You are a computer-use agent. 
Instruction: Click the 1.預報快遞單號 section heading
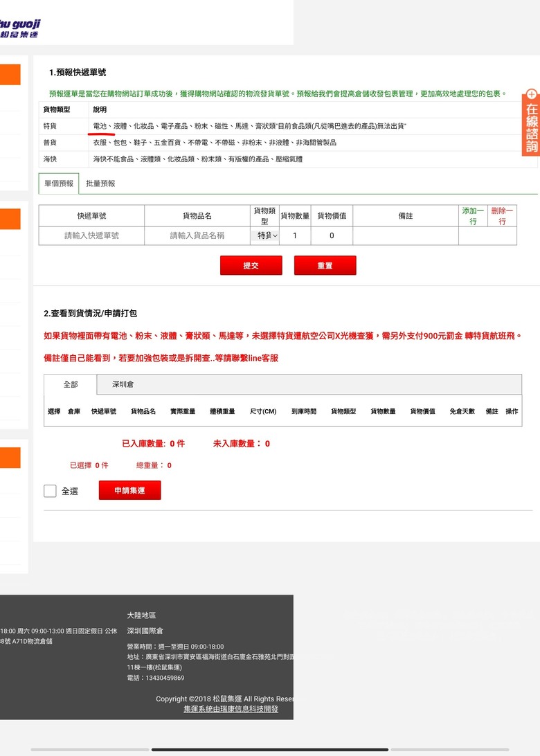point(78,73)
